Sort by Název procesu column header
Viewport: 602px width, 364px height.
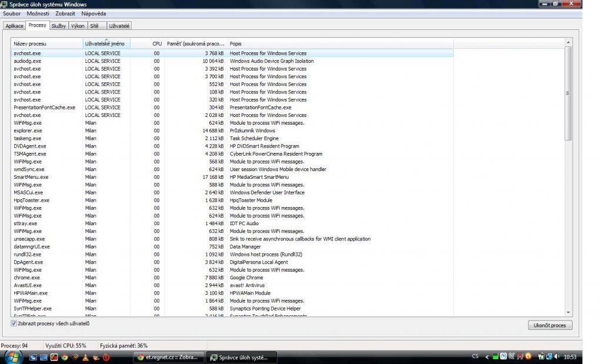tap(47, 44)
